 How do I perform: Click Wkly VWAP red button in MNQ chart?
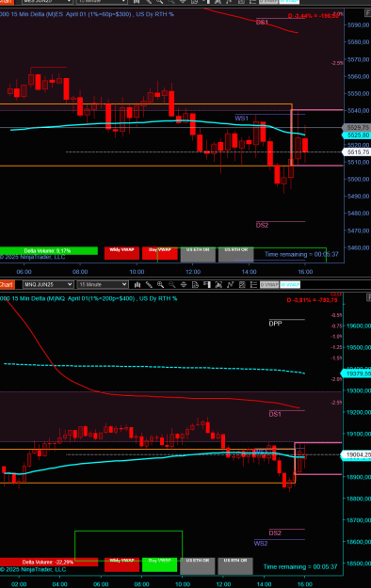121,564
